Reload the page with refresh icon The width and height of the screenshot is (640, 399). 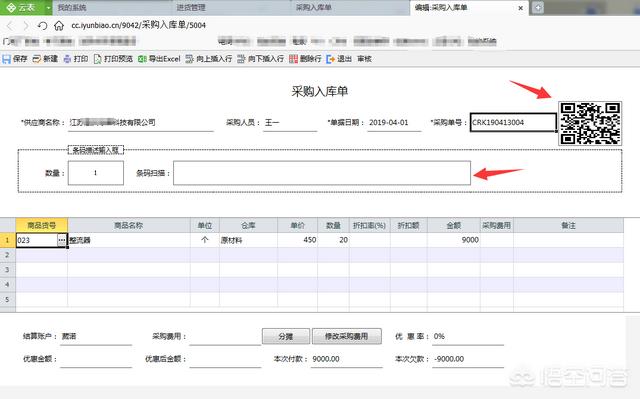42,26
